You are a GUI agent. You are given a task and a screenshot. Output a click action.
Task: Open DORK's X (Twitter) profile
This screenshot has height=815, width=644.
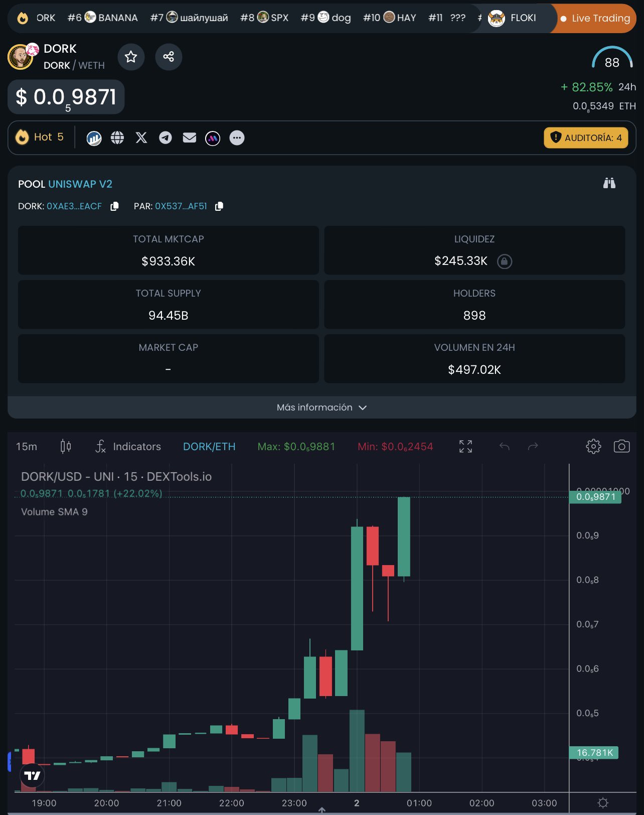pos(141,138)
